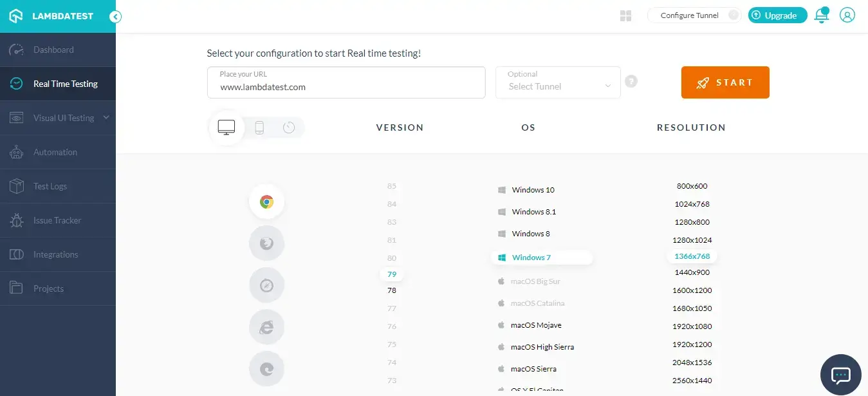Switch to mobile device testing mode

pos(259,127)
